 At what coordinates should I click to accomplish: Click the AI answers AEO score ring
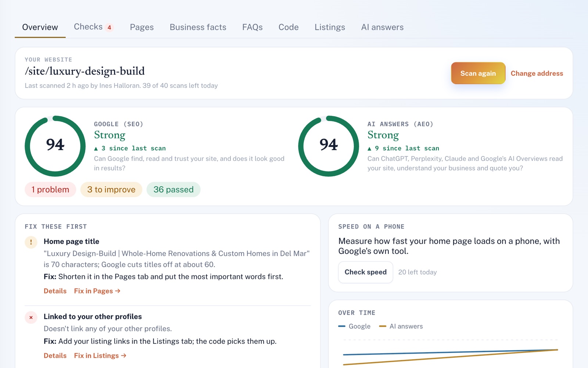tap(329, 146)
